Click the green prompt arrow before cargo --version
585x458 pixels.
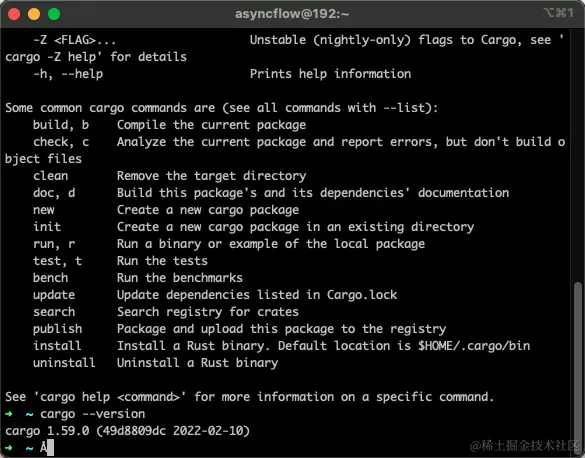coord(9,414)
